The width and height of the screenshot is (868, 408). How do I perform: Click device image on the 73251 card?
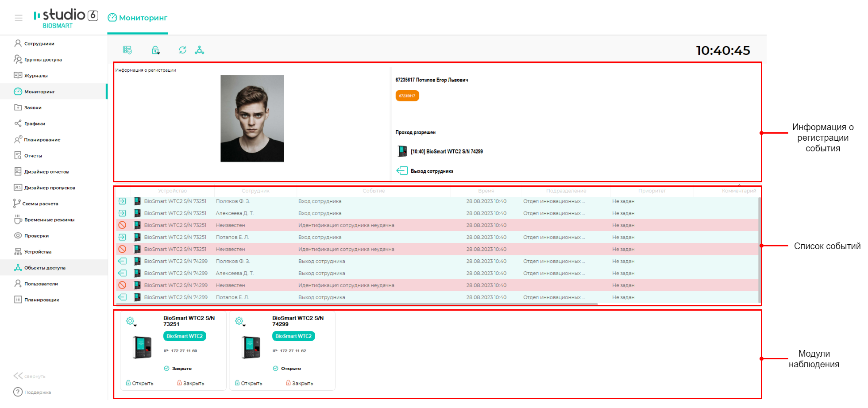143,347
